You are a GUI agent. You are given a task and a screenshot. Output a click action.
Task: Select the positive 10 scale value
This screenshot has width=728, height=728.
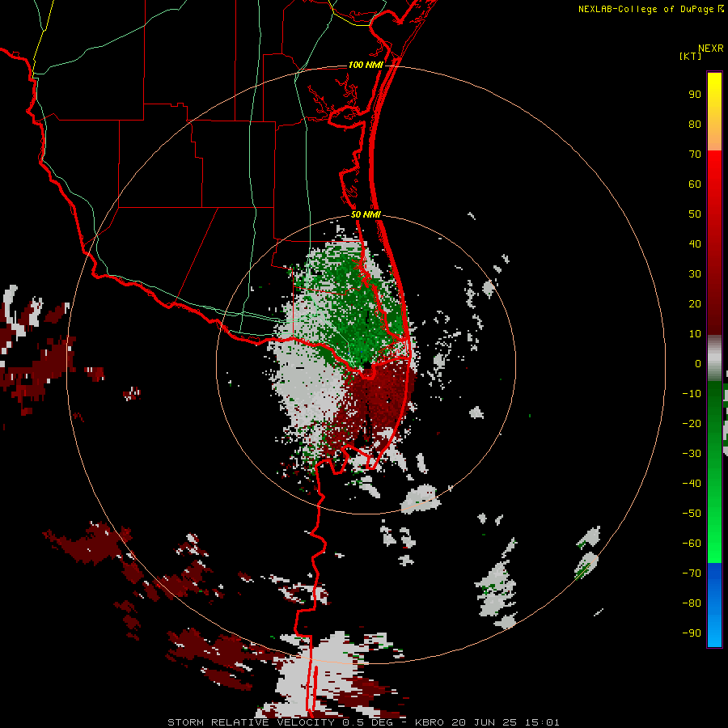click(695, 334)
